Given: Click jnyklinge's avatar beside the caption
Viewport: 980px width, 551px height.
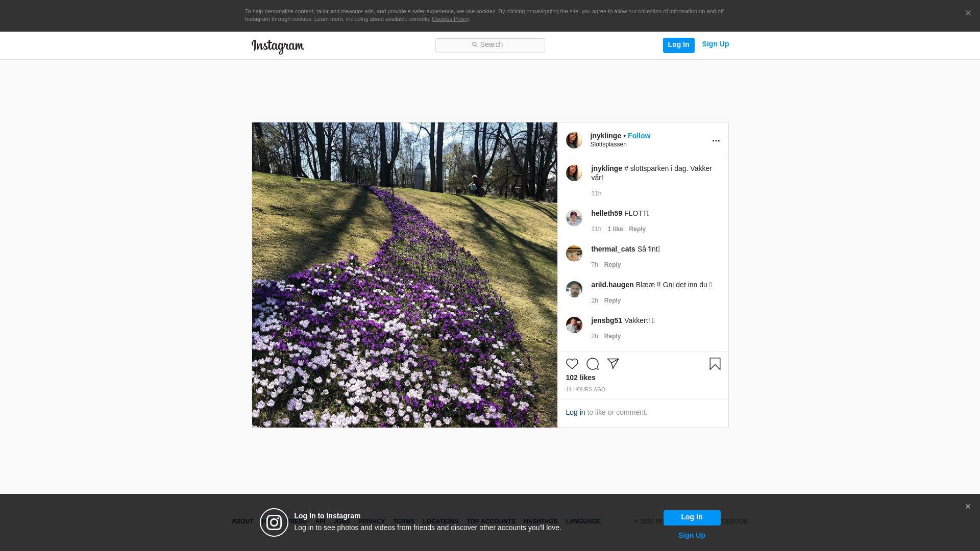Looking at the screenshot, I should click(x=574, y=173).
